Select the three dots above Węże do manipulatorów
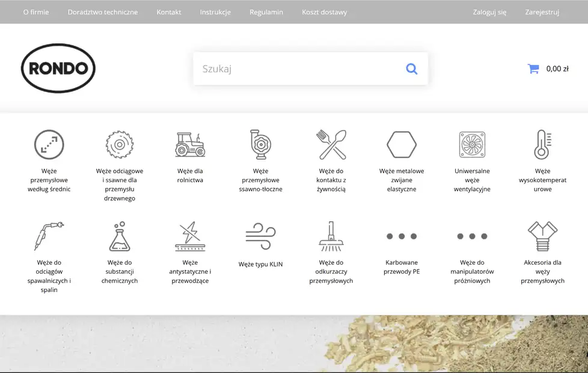 (472, 236)
